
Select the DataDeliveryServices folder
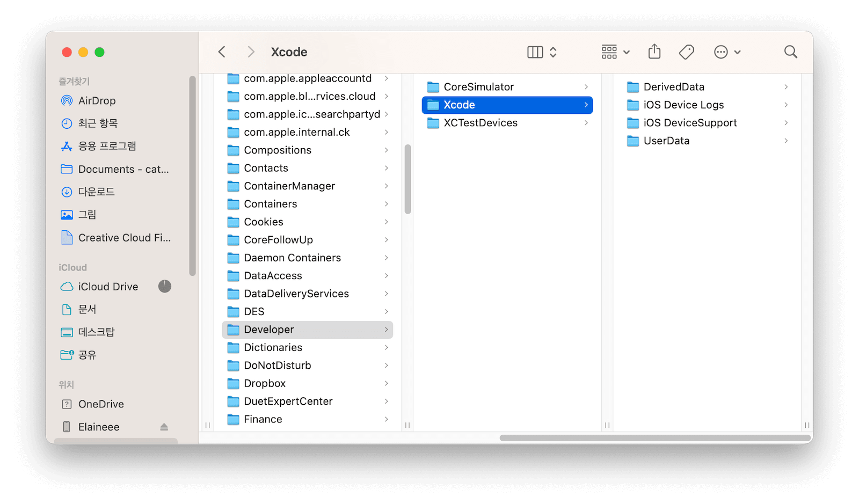point(307,294)
